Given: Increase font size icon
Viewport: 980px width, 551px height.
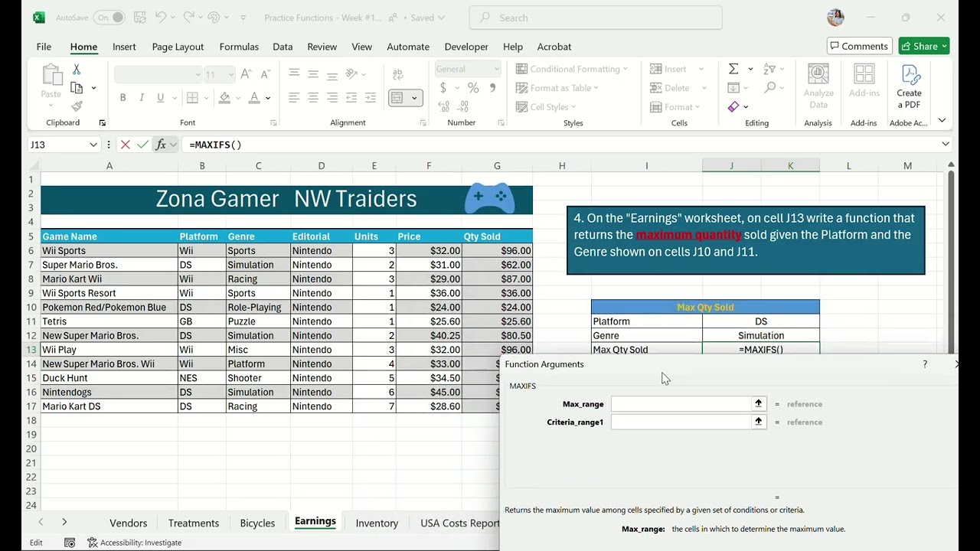Looking at the screenshot, I should click(x=246, y=74).
